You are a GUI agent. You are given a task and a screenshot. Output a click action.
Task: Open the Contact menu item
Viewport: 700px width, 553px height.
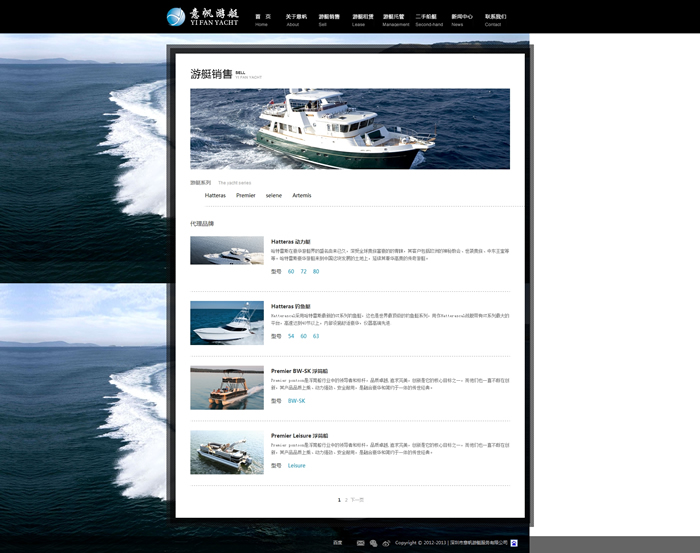click(x=496, y=20)
